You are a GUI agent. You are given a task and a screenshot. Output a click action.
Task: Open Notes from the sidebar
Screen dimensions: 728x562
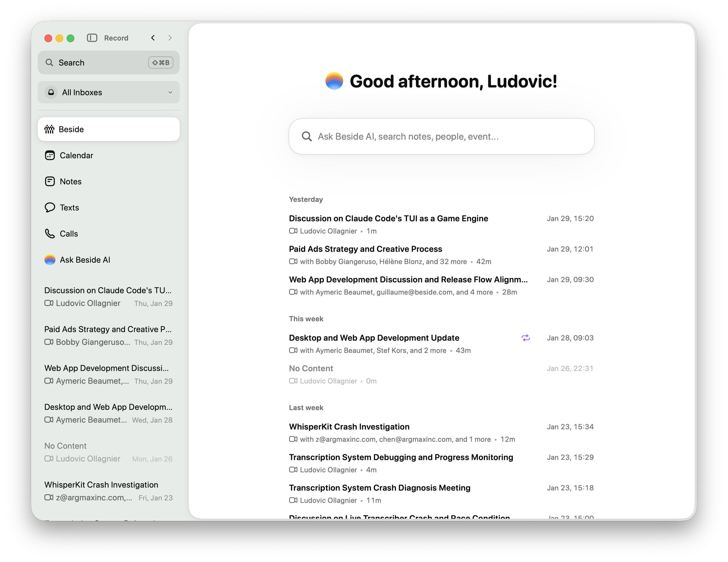coord(109,181)
